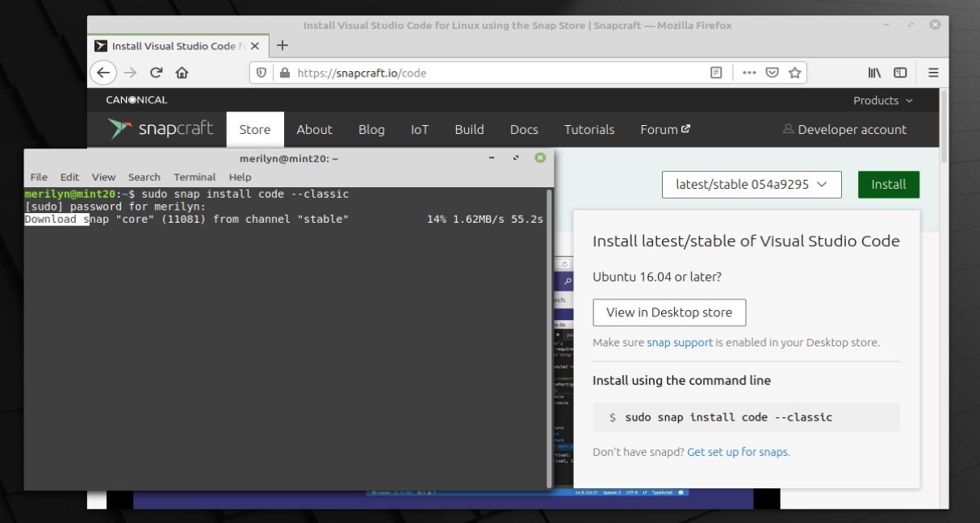Viewport: 980px width, 523px height.
Task: Open Tutorials nav link
Action: (589, 129)
